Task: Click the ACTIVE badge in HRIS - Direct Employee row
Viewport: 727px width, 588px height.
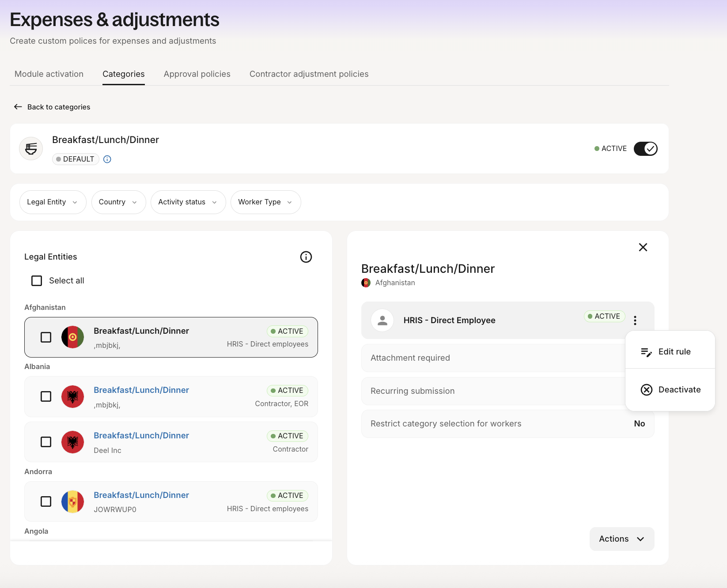Action: coord(604,317)
